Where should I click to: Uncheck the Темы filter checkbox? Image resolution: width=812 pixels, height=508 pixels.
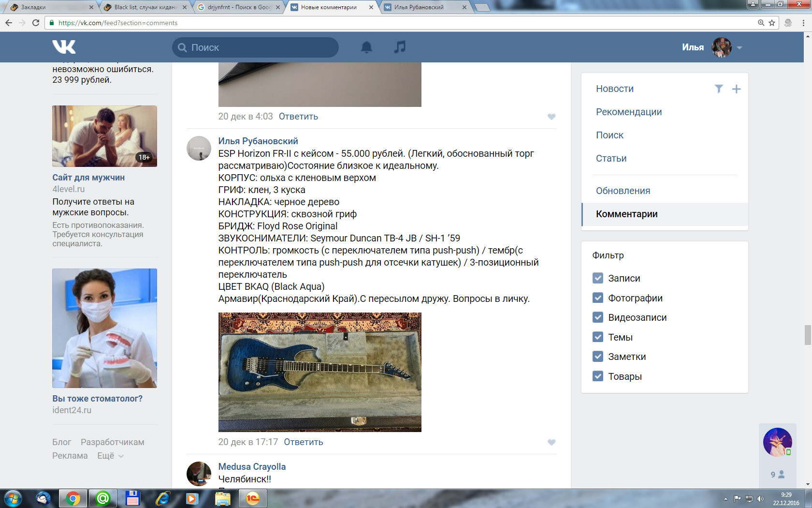598,337
